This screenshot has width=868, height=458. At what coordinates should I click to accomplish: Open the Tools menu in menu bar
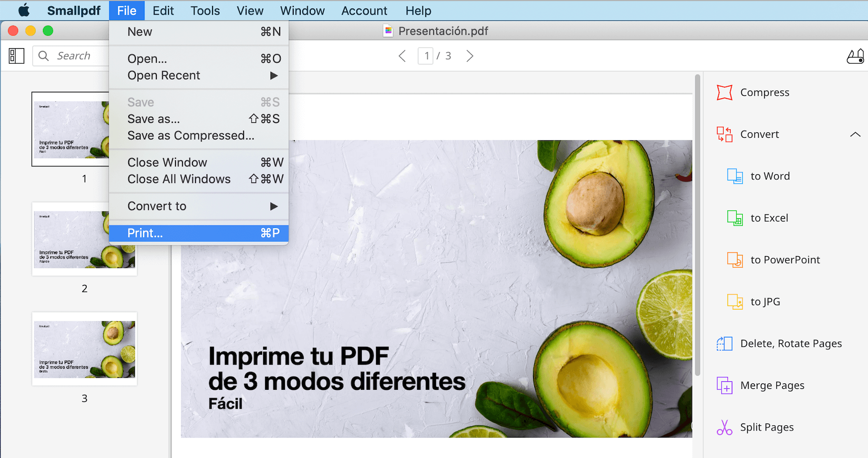(x=205, y=11)
